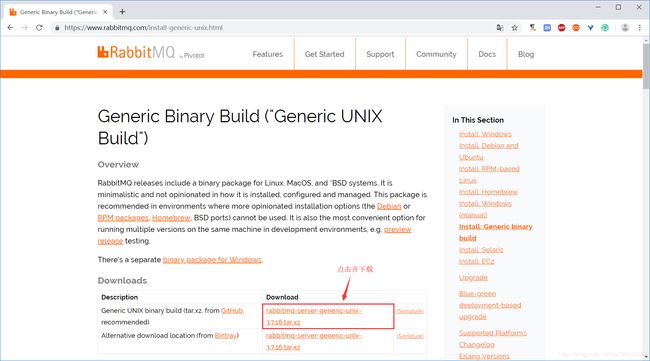Click the paragraph-mark extension icon

pos(533,28)
